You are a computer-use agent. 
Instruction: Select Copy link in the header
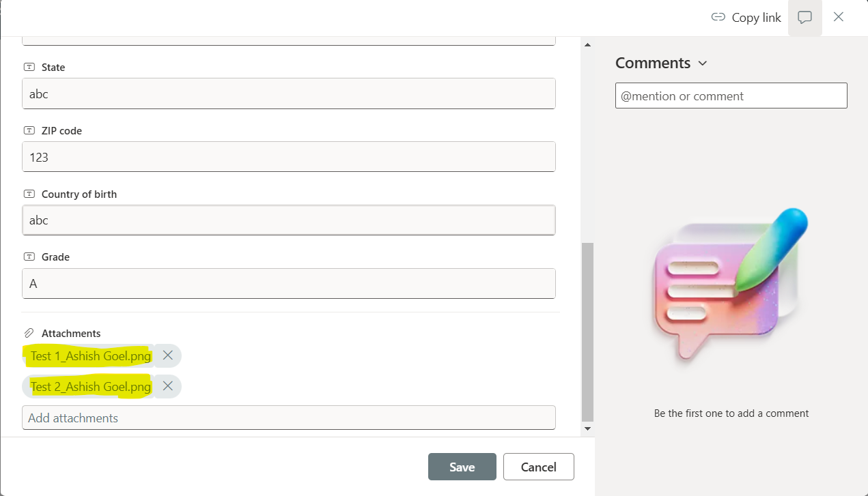(x=755, y=17)
